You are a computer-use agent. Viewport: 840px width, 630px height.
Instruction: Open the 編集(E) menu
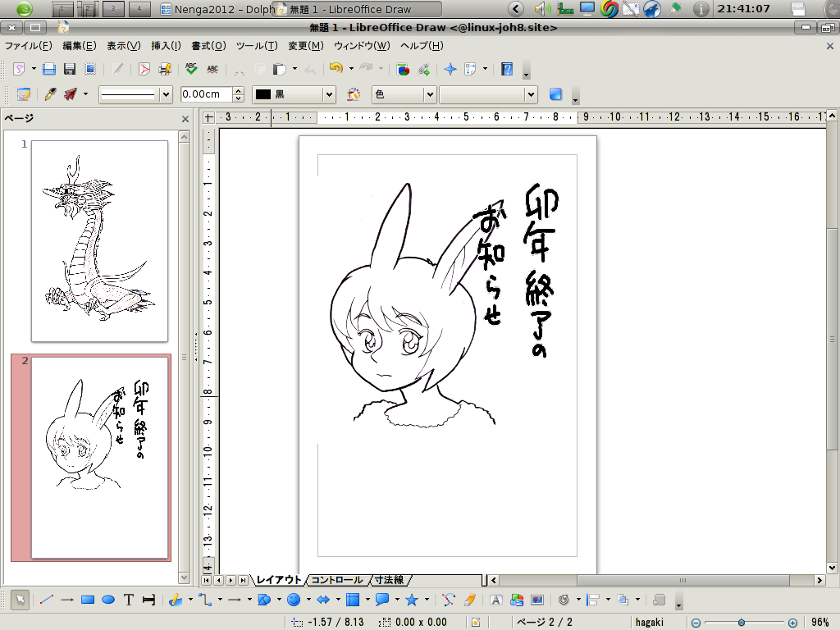(80, 46)
